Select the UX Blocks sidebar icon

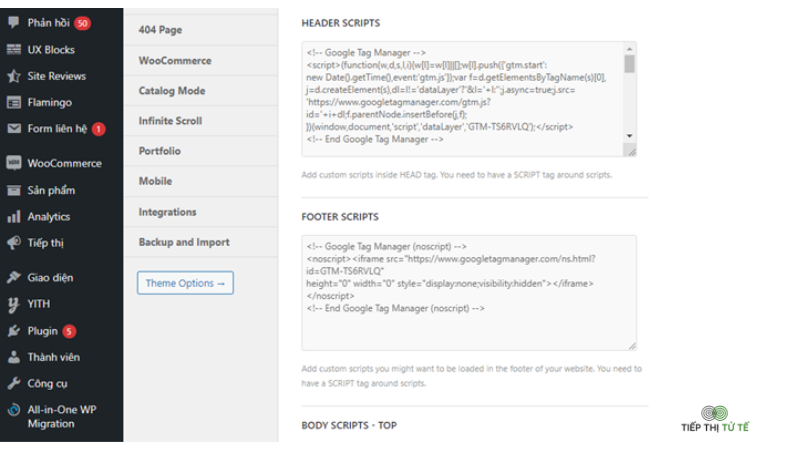point(14,49)
